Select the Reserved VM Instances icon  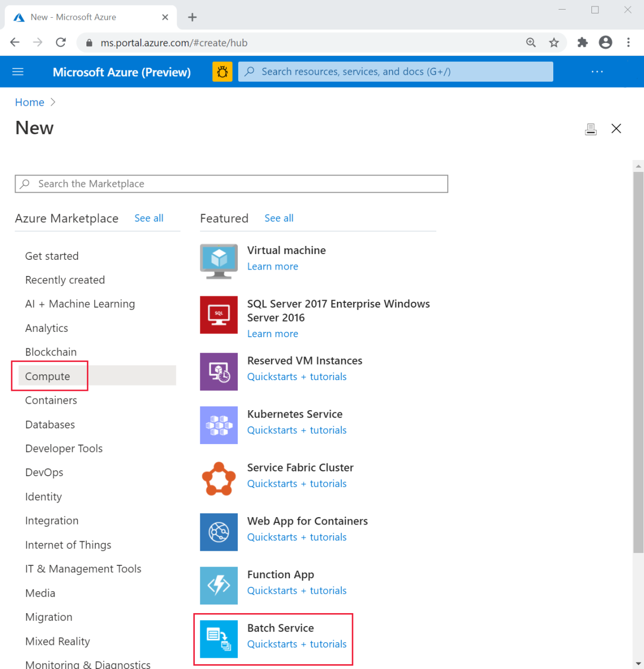[218, 372]
